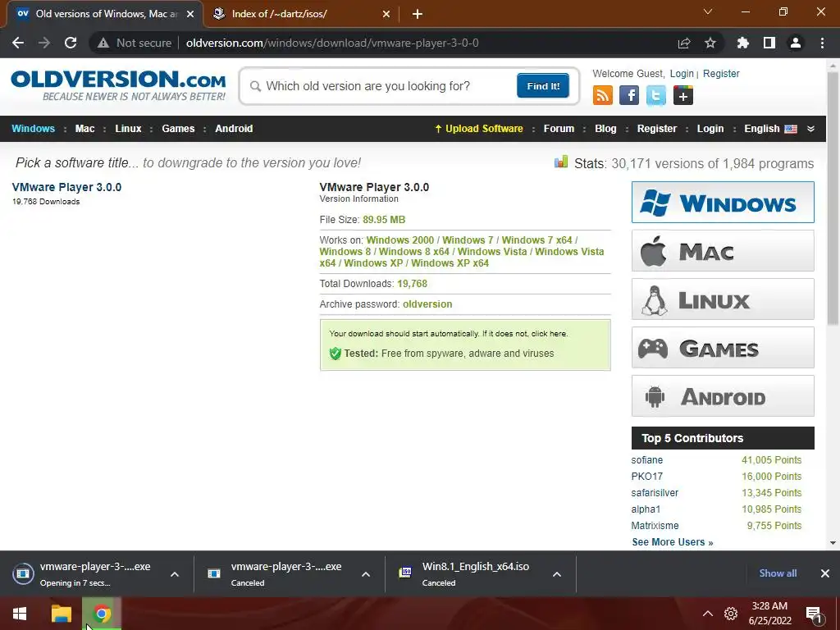
Task: Click the Not secure warning icon
Action: (103, 43)
